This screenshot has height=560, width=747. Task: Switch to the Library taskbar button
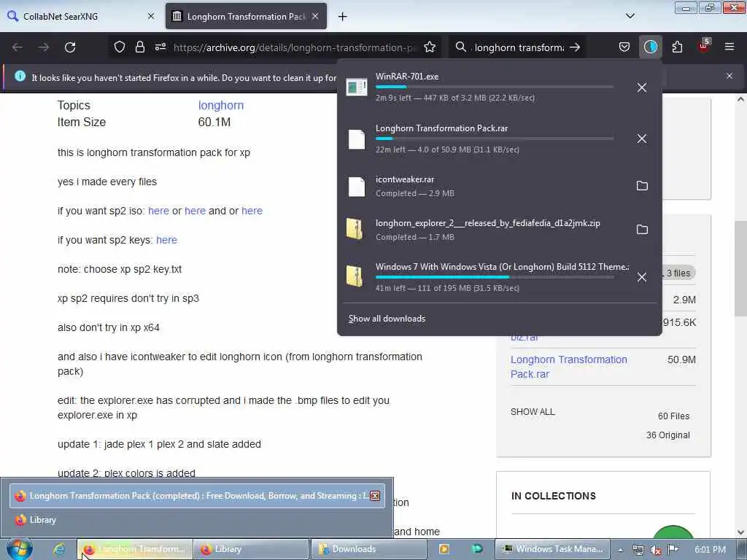251,549
